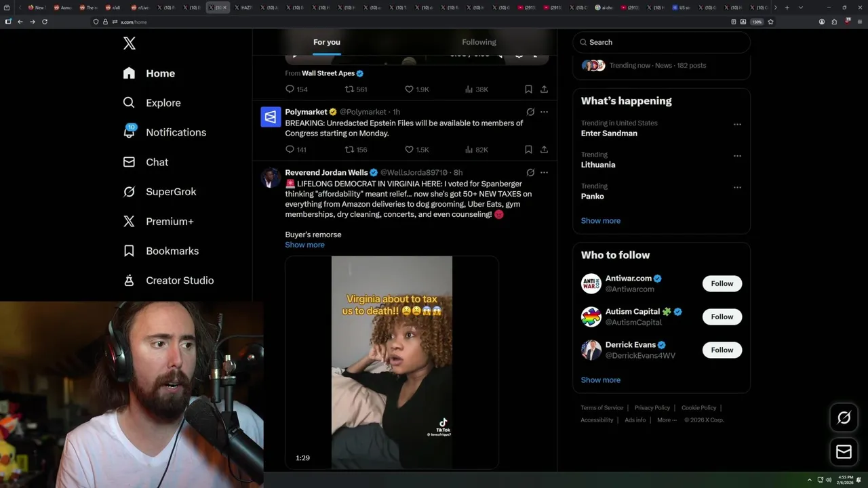Expand the More footer menu

[x=667, y=420]
